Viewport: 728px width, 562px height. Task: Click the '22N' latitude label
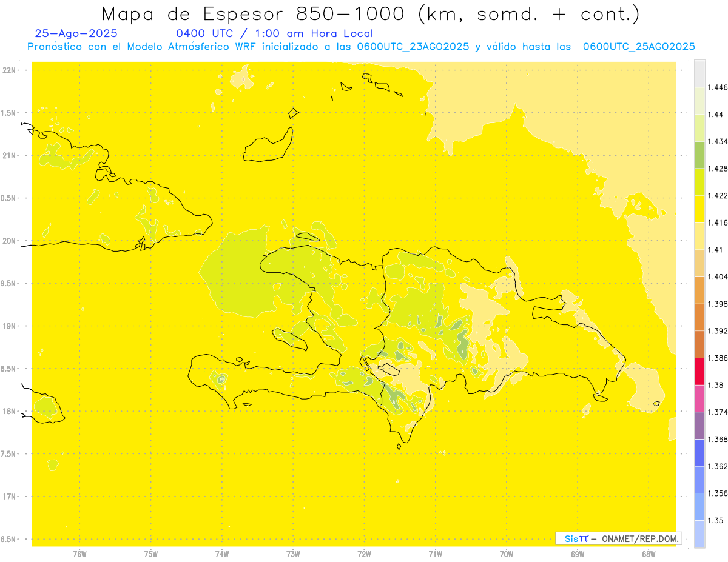point(10,70)
